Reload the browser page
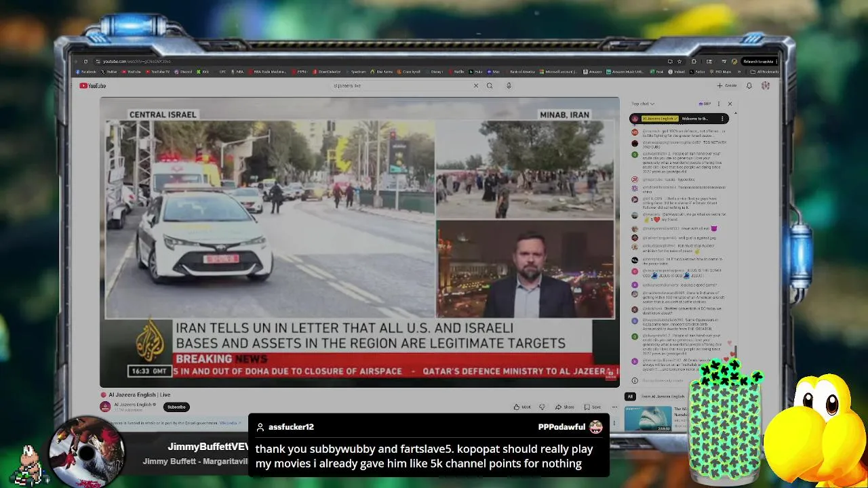This screenshot has height=488, width=868. [85, 62]
